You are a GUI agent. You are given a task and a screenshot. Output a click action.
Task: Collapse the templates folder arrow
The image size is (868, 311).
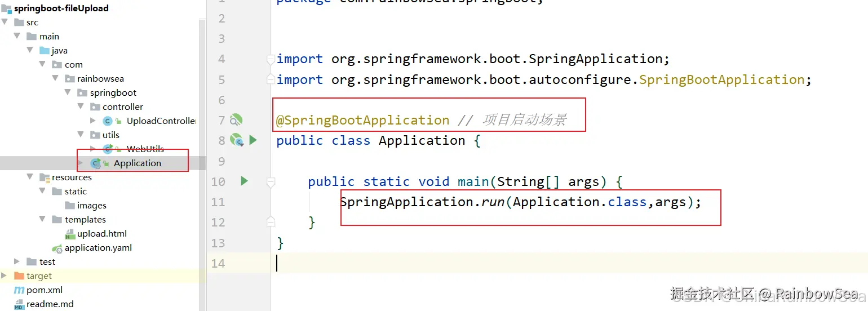[42, 220]
